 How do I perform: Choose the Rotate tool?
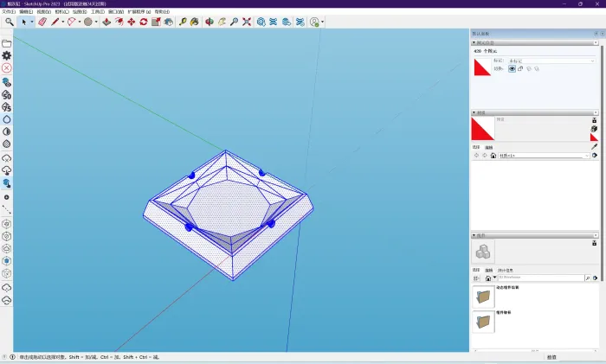click(143, 22)
